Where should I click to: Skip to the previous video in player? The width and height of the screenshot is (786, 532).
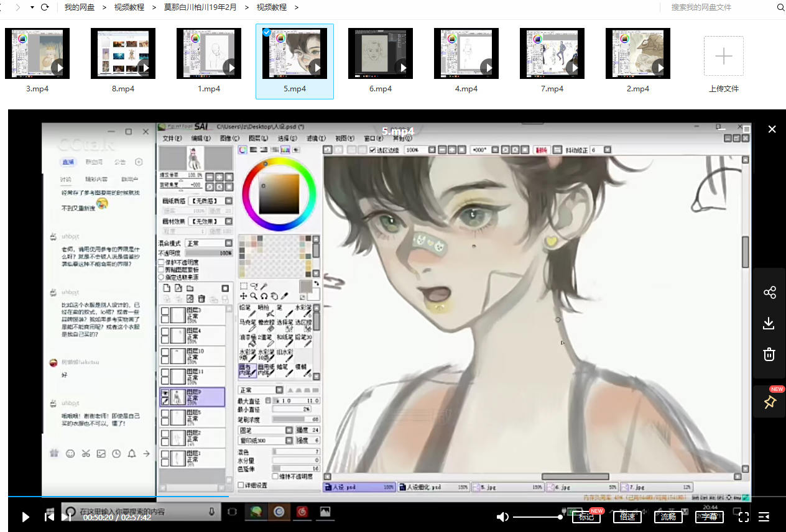click(49, 516)
